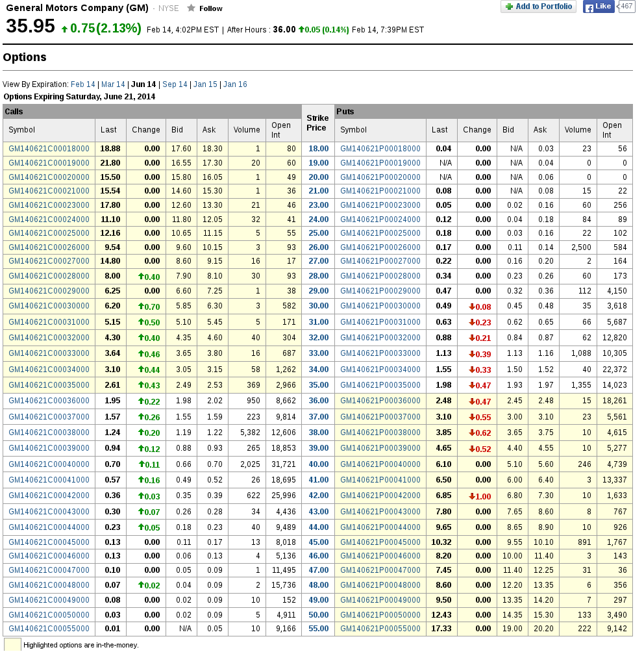Open call option GM140621C00025000
Screen dimensions: 644x654
(x=49, y=233)
